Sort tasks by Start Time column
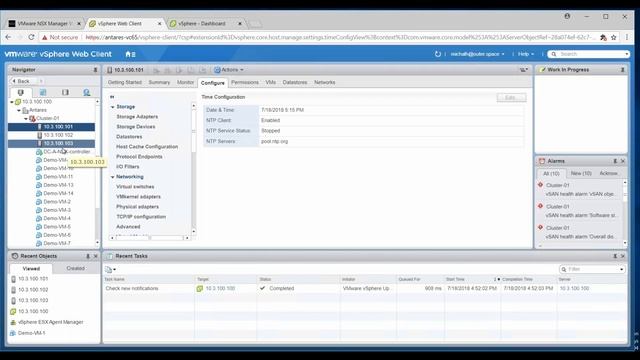640x360 pixels. [455, 280]
